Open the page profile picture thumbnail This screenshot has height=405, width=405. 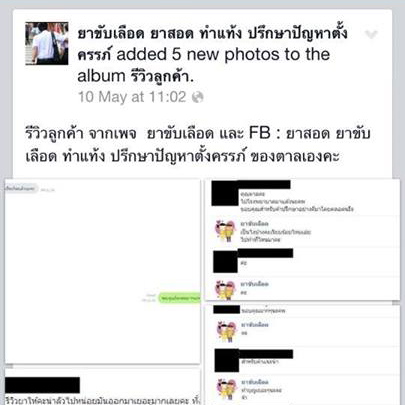coord(47,43)
